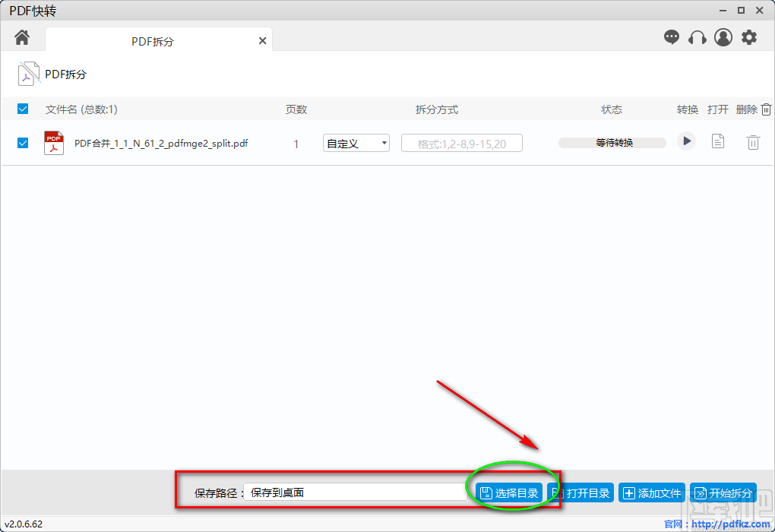
Task: Click the 打开目录 button
Action: (x=580, y=492)
